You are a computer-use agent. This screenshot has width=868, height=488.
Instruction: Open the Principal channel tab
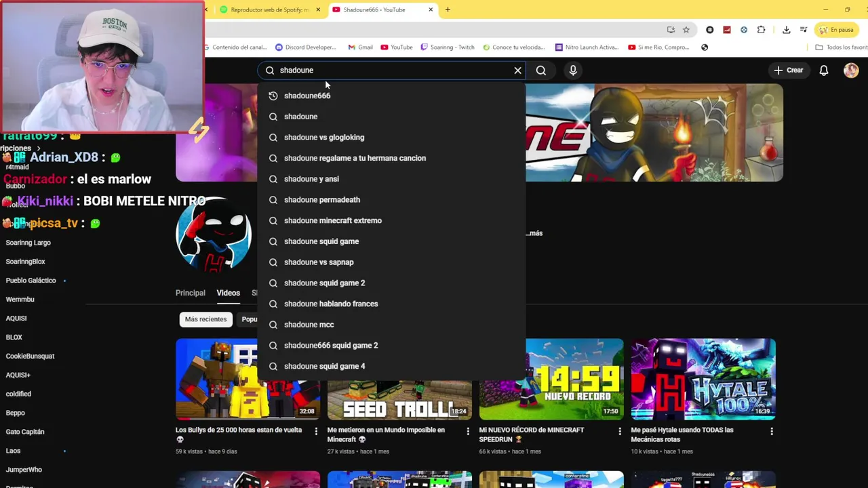click(190, 293)
